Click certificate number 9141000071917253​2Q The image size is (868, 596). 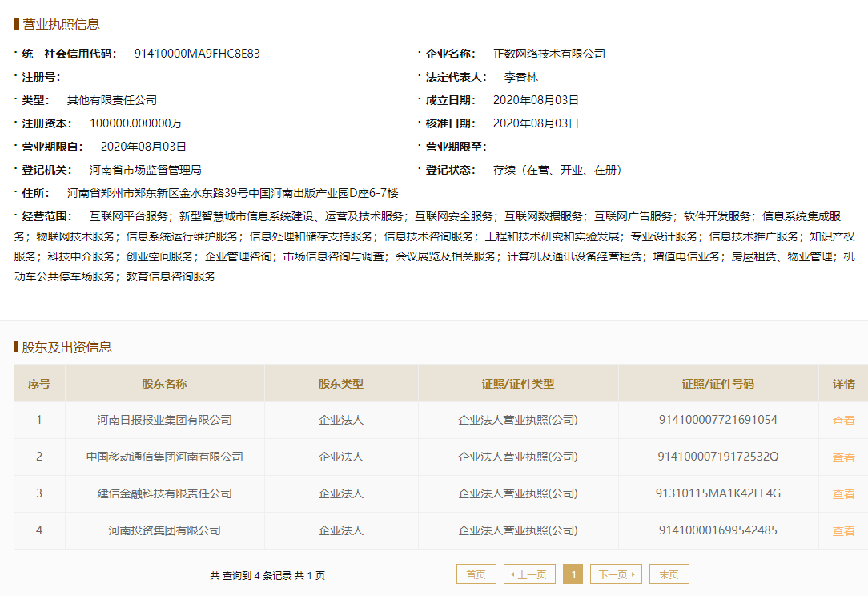click(718, 457)
